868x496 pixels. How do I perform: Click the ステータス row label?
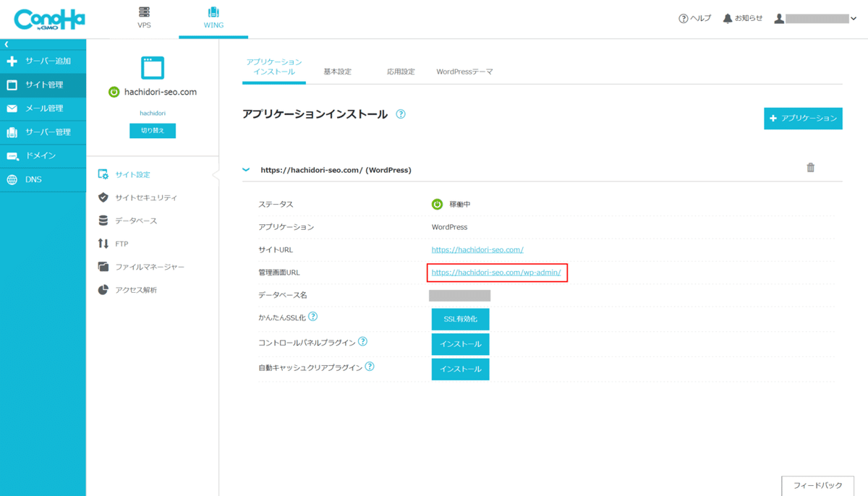tap(276, 205)
